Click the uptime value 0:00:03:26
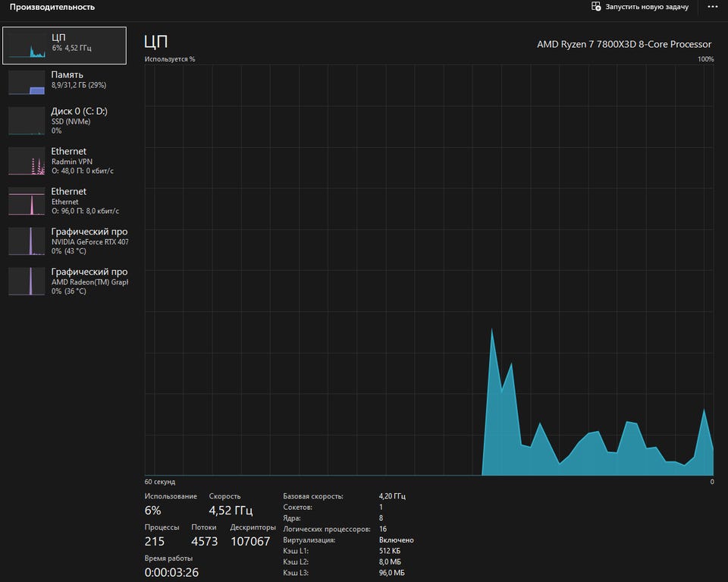Viewport: 728px width, 582px height. tap(171, 572)
